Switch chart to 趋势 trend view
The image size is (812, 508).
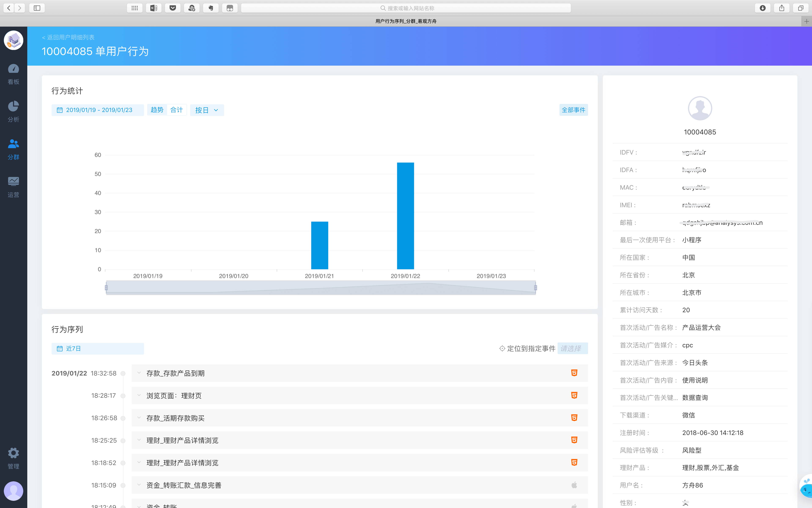click(x=157, y=110)
